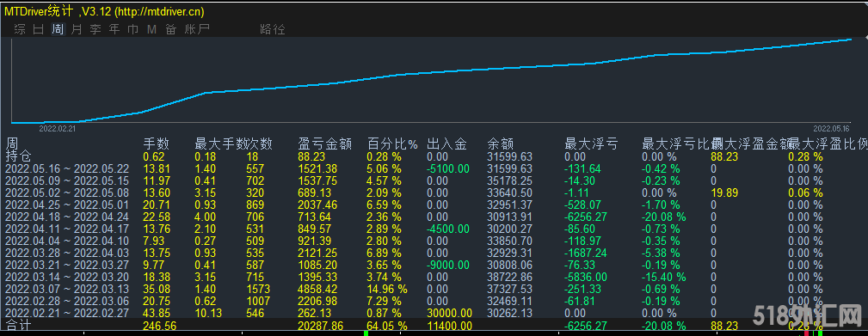The width and height of the screenshot is (868, 336).
Task: Click the 最大浮亏 column header
Action: [591, 144]
